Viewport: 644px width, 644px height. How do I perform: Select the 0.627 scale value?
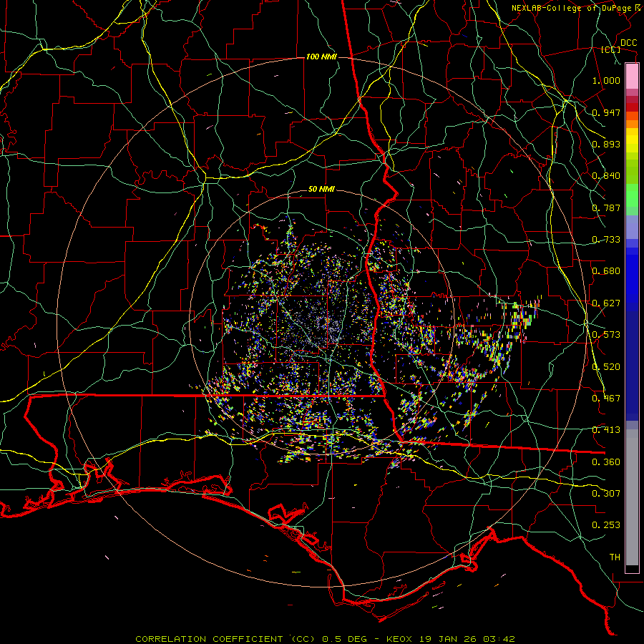606,303
